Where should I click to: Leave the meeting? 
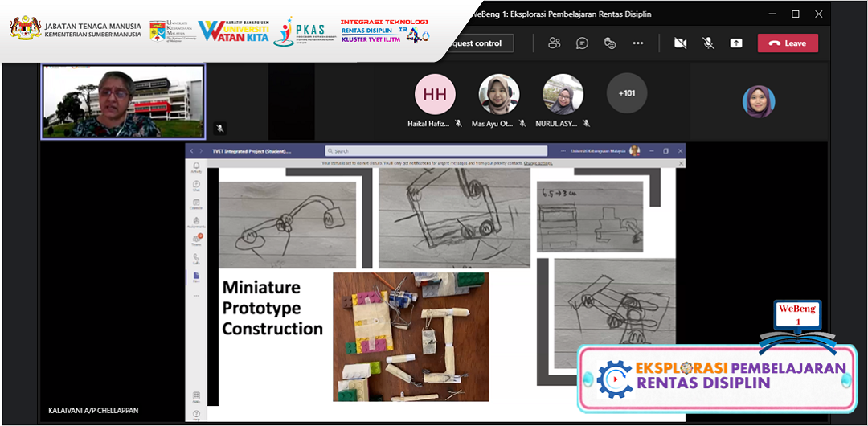788,43
